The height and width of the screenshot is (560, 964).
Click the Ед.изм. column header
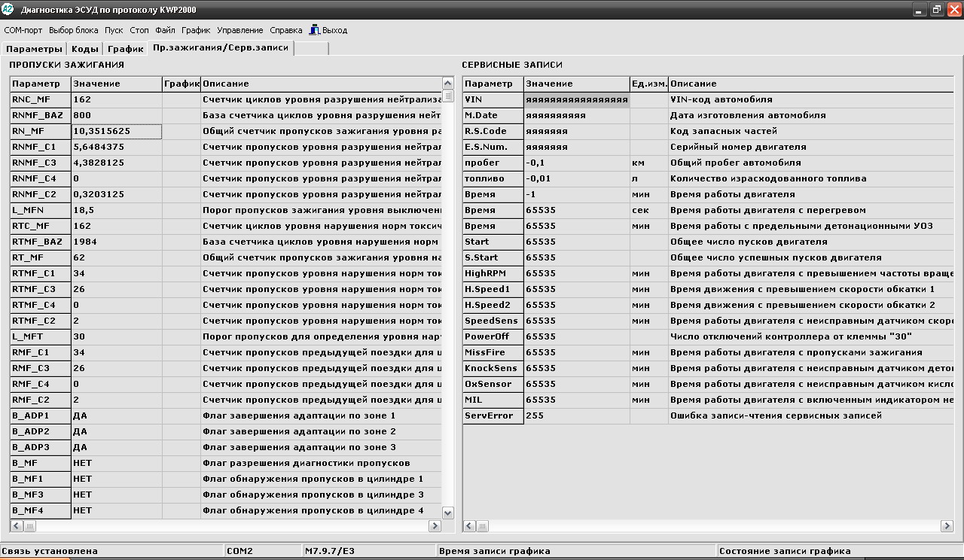[x=649, y=84]
